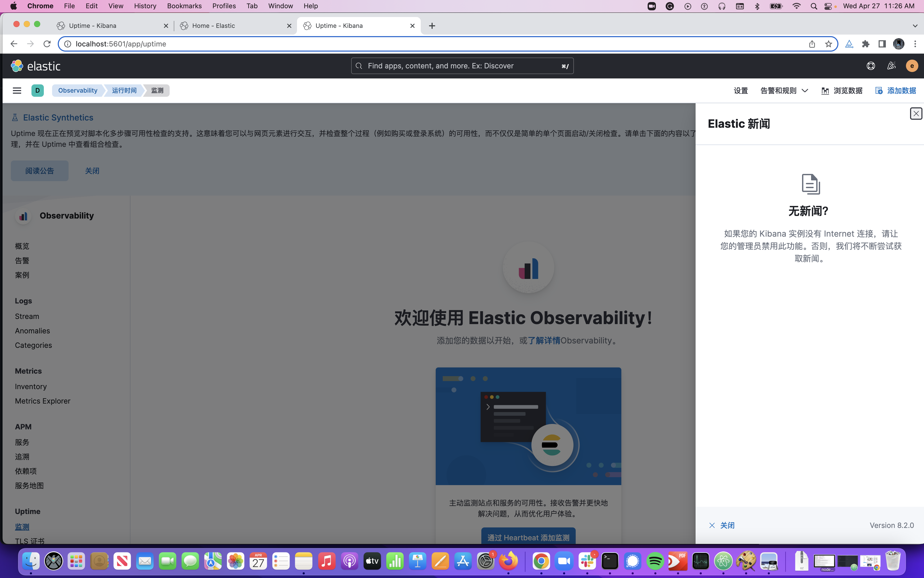Focus the Find apps search field
This screenshot has height=578, width=924.
(x=462, y=66)
